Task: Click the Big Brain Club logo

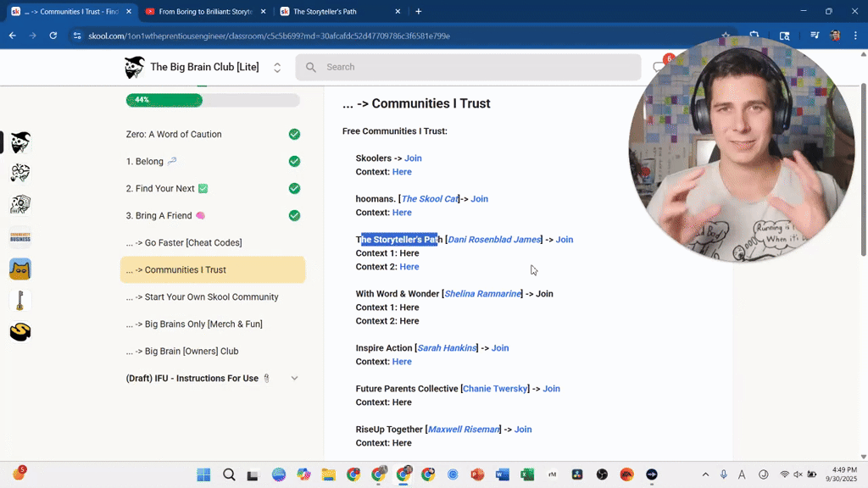Action: tap(134, 67)
